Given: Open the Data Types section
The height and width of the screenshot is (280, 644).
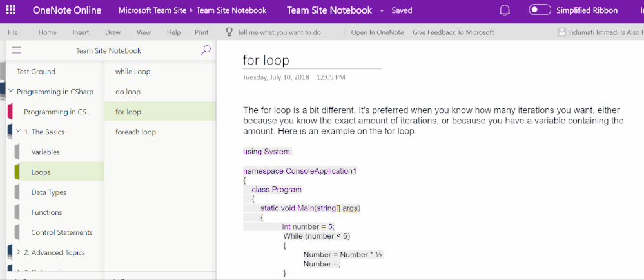Looking at the screenshot, I should 48,192.
